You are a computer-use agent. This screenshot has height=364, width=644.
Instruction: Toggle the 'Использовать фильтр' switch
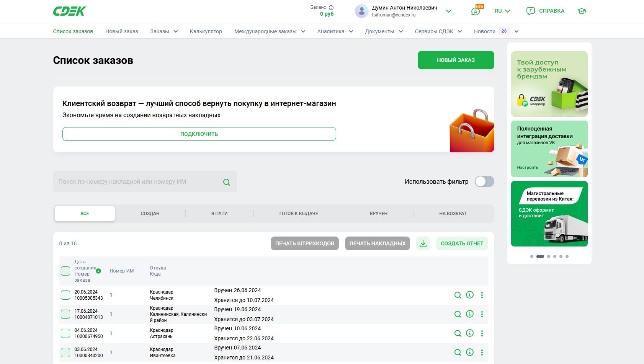pyautogui.click(x=484, y=181)
